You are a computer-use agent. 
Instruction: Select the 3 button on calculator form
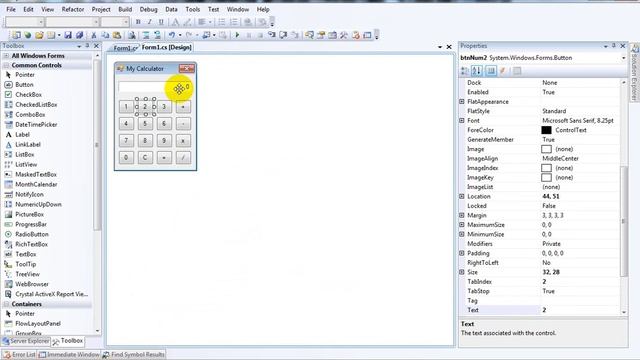click(x=164, y=107)
